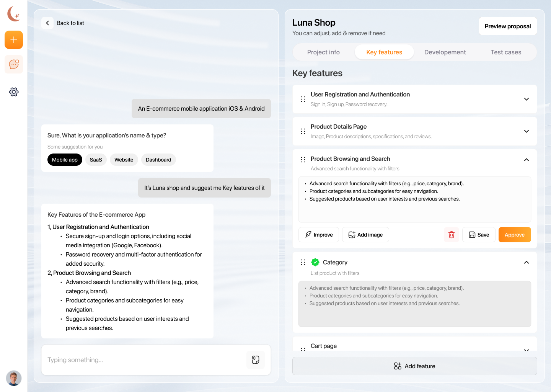This screenshot has width=551, height=392.
Task: Click the green verified badge beside Category
Action: click(315, 262)
